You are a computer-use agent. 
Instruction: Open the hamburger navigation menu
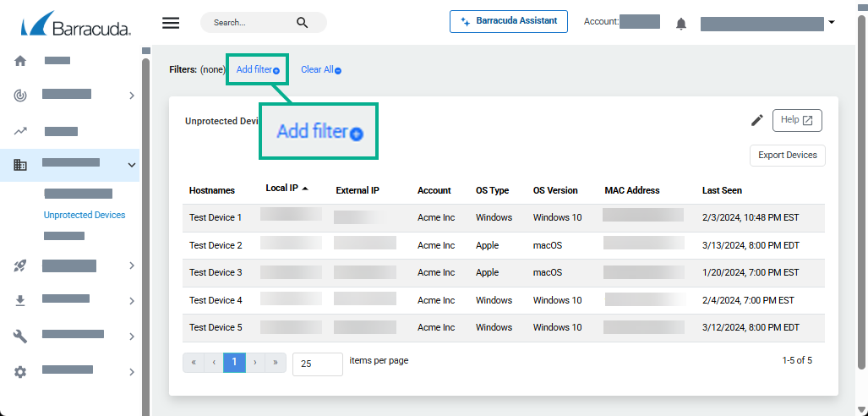coord(171,23)
